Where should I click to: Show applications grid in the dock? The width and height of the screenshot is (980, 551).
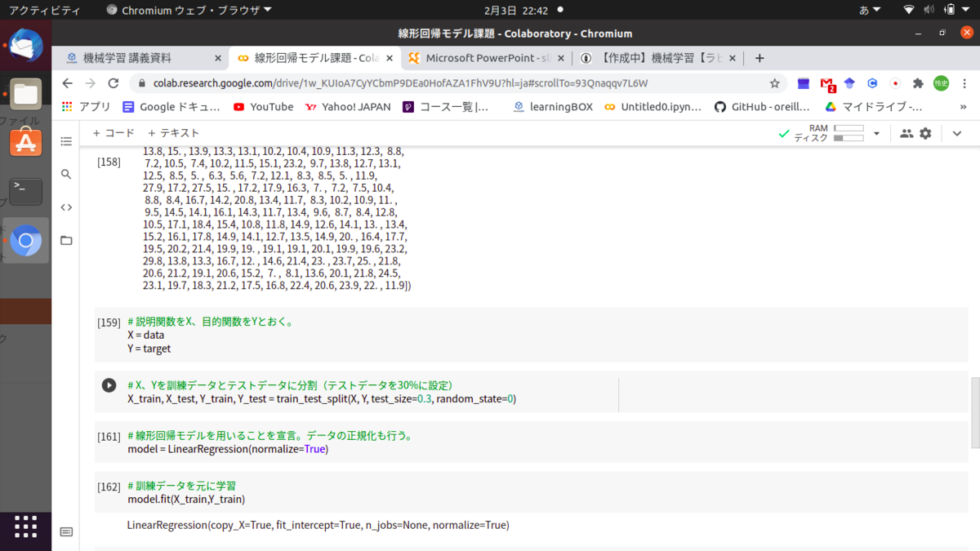25,527
